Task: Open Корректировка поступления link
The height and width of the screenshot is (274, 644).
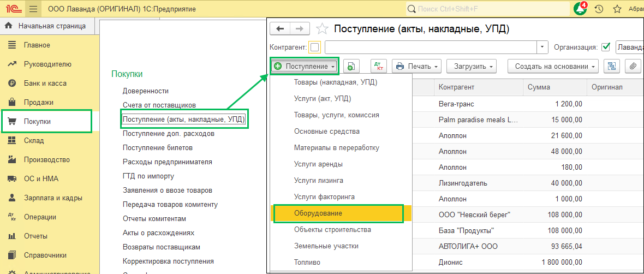Action: 169,261
